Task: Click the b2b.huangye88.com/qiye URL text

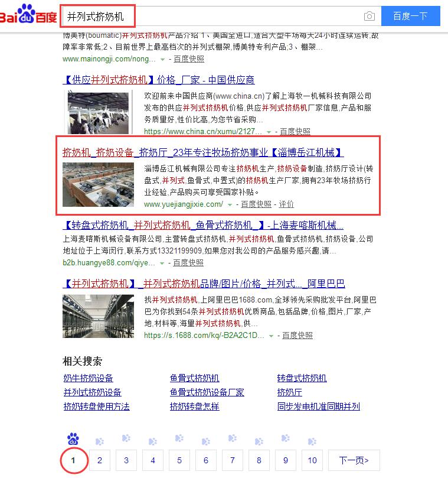Action: point(109,262)
